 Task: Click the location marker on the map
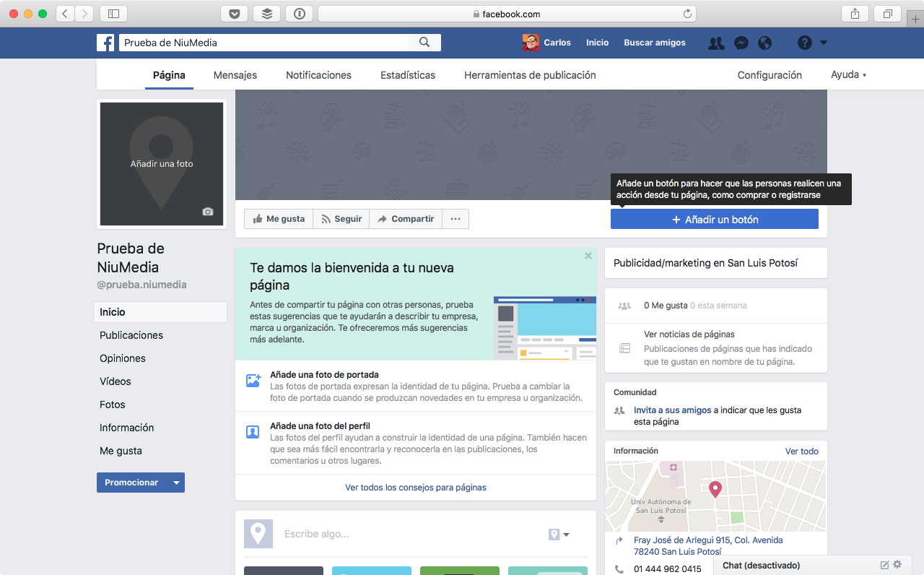pyautogui.click(x=715, y=489)
